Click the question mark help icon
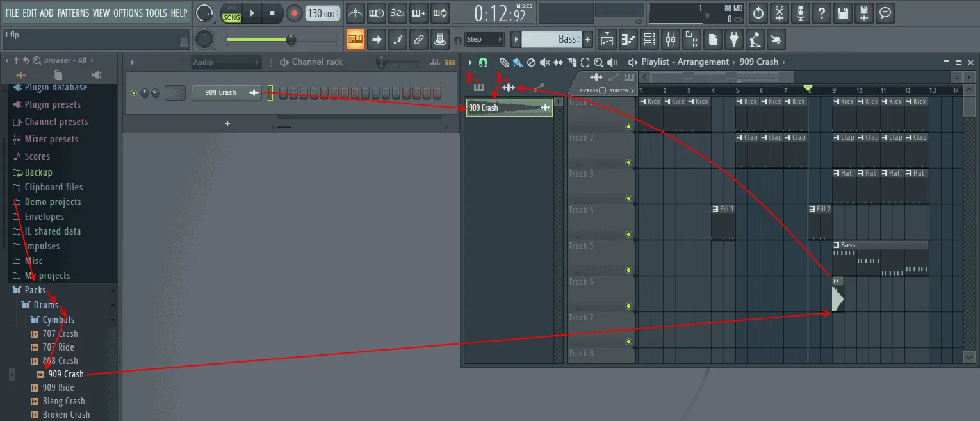The image size is (980, 421). (822, 13)
